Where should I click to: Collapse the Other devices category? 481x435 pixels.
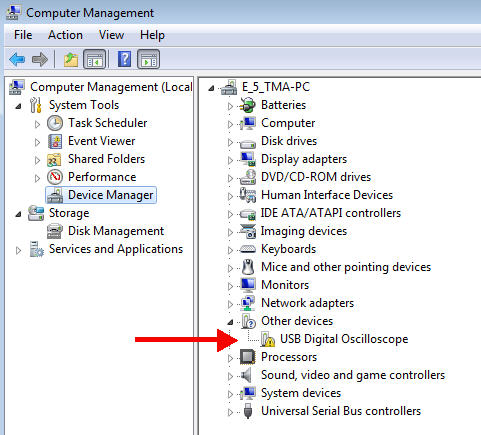pos(230,322)
